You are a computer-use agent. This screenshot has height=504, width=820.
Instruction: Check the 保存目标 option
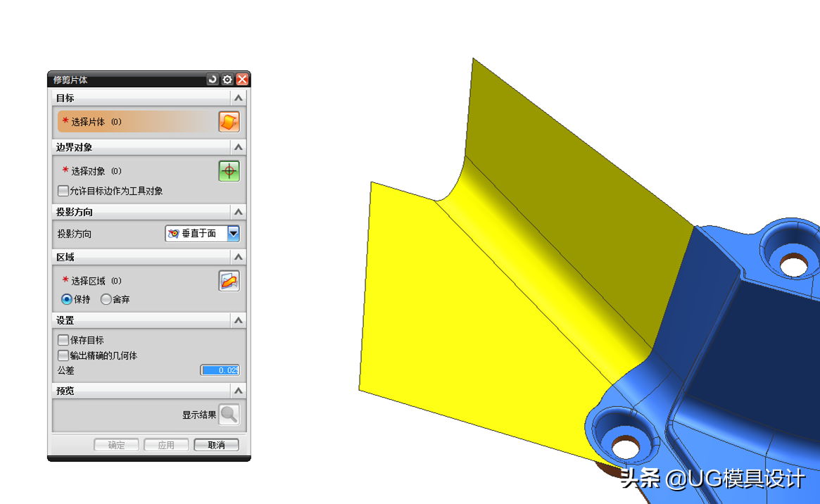pyautogui.click(x=64, y=340)
